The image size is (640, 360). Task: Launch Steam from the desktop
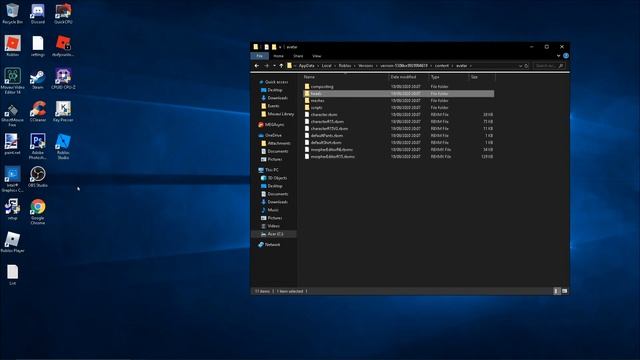(38, 79)
